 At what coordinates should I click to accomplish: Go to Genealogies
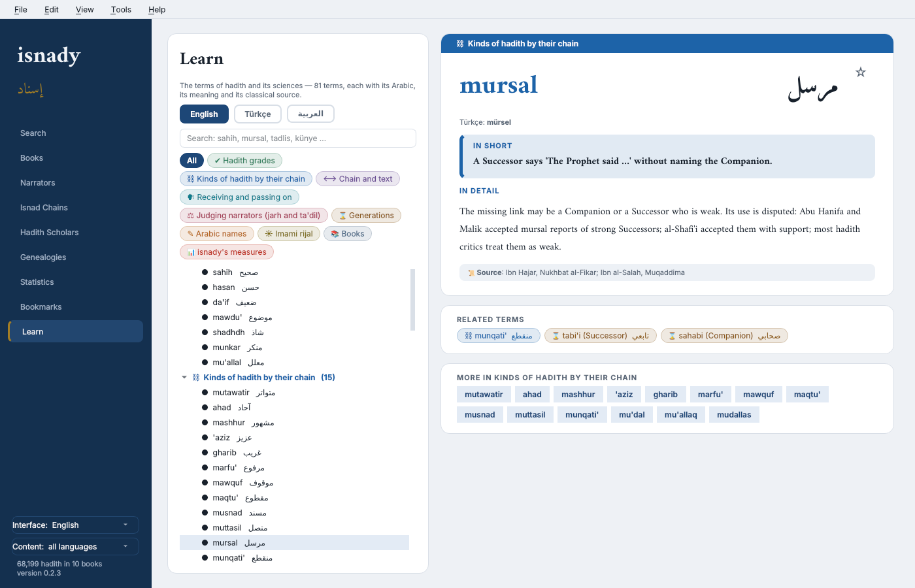[75, 257]
